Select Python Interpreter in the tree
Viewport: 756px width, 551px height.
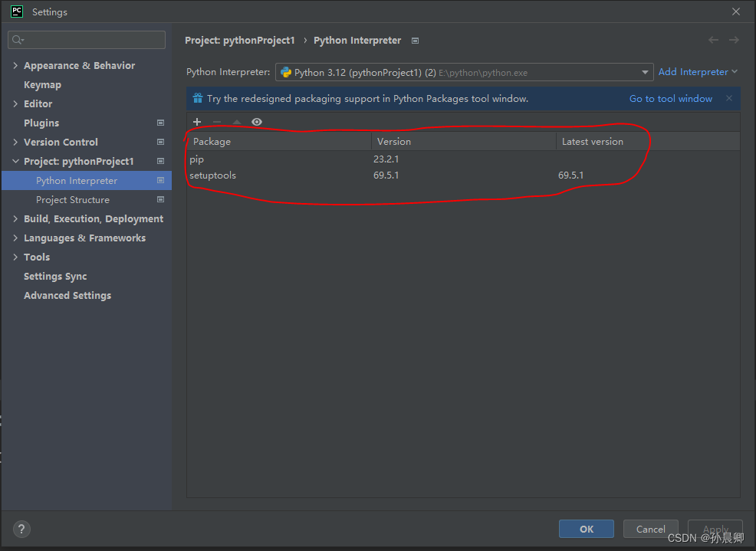click(x=87, y=180)
